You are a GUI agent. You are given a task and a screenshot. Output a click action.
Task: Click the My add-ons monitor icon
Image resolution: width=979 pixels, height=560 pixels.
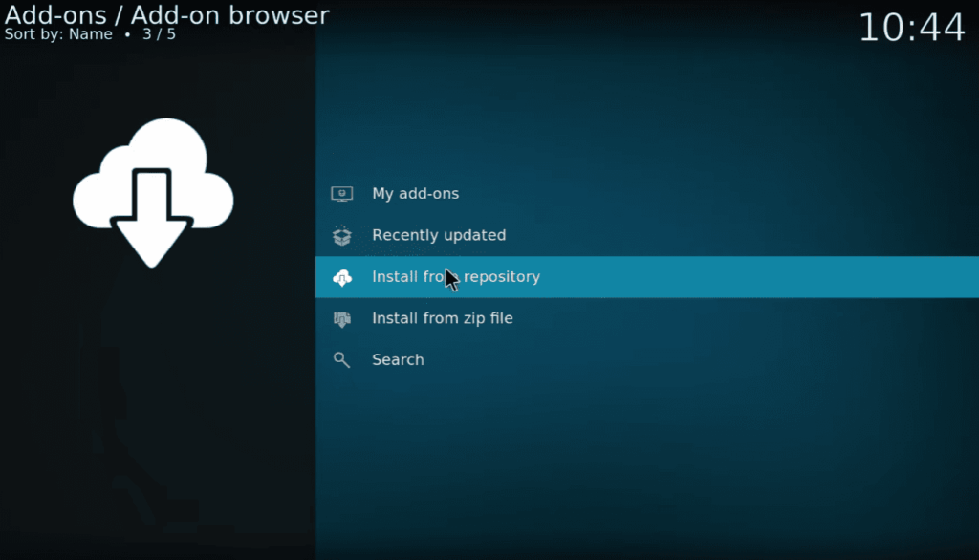click(341, 194)
